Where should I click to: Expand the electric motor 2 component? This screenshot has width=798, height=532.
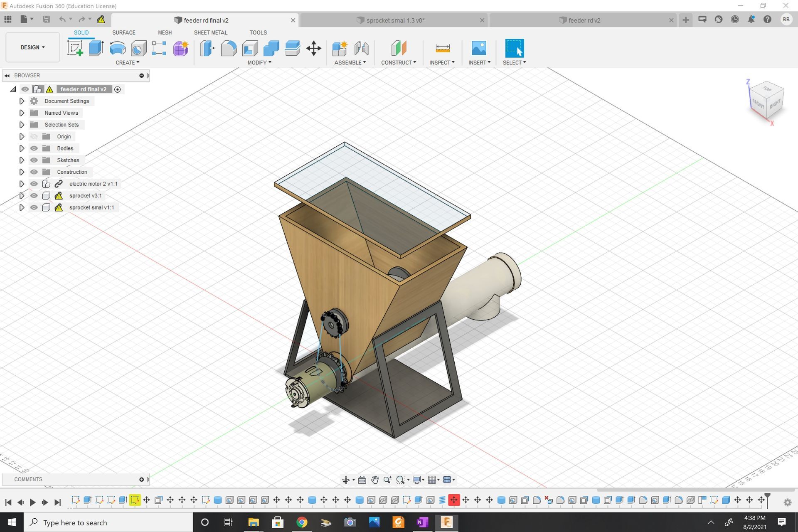(22, 184)
